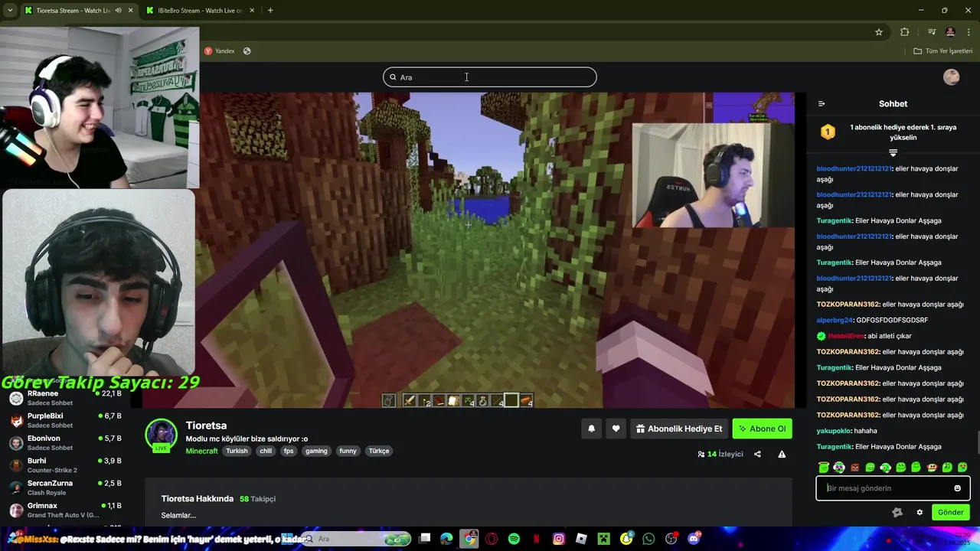Open the Chrome tab search dropdown
The width and height of the screenshot is (980, 551).
click(x=10, y=10)
